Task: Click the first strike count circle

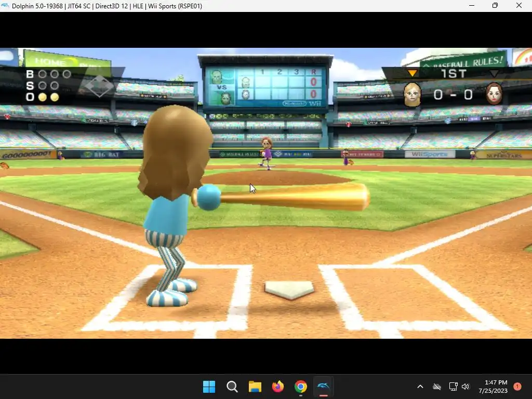Action: [x=43, y=86]
